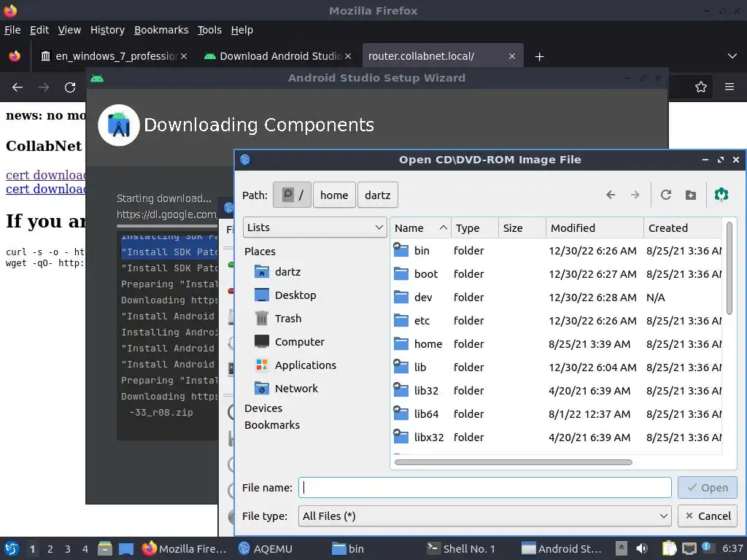747x560 pixels.
Task: Show Android Studio window from taskbar
Action: pos(561,549)
